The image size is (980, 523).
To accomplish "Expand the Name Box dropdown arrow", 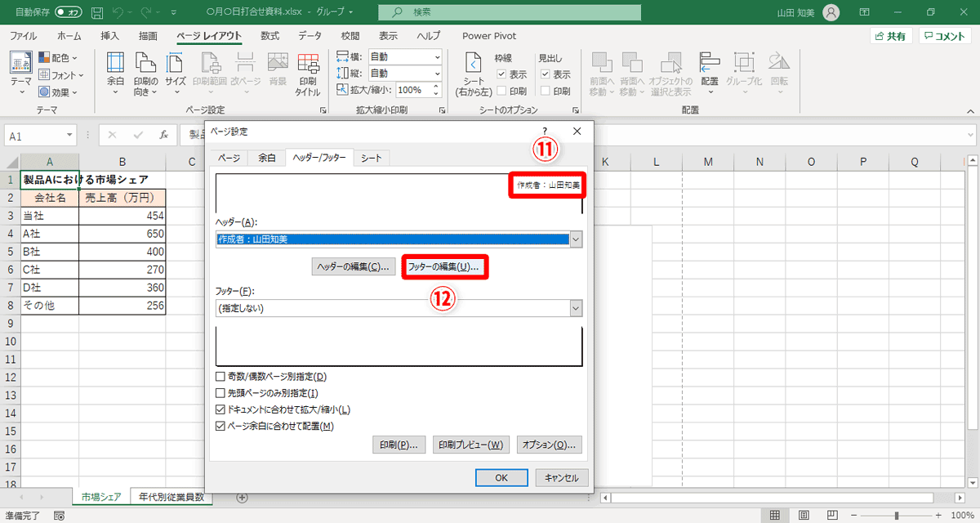I will tap(71, 136).
